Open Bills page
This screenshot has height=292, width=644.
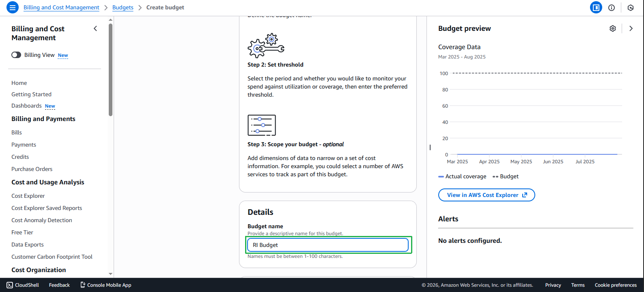click(x=17, y=132)
